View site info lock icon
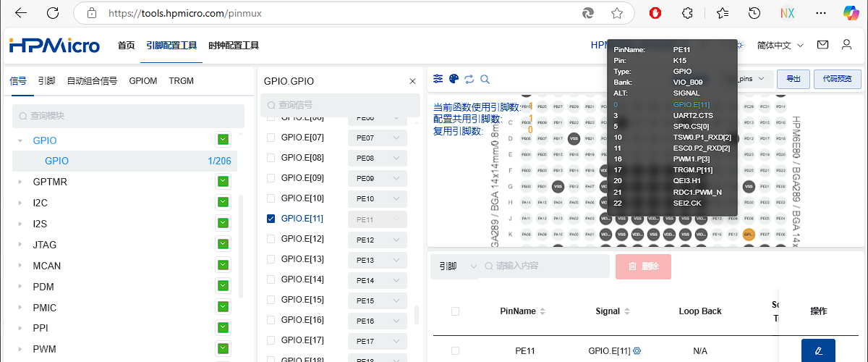868x362 pixels. 91,13
